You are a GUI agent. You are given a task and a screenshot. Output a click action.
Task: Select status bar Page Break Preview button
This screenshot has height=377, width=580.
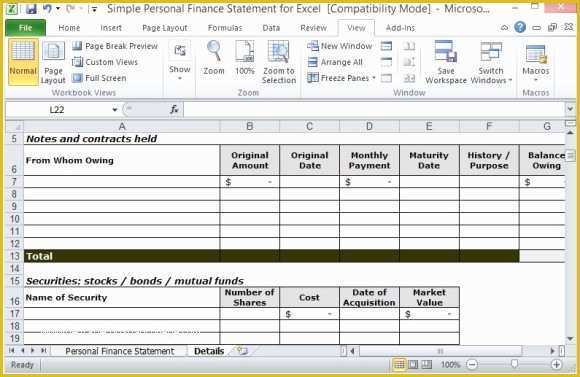point(426,365)
